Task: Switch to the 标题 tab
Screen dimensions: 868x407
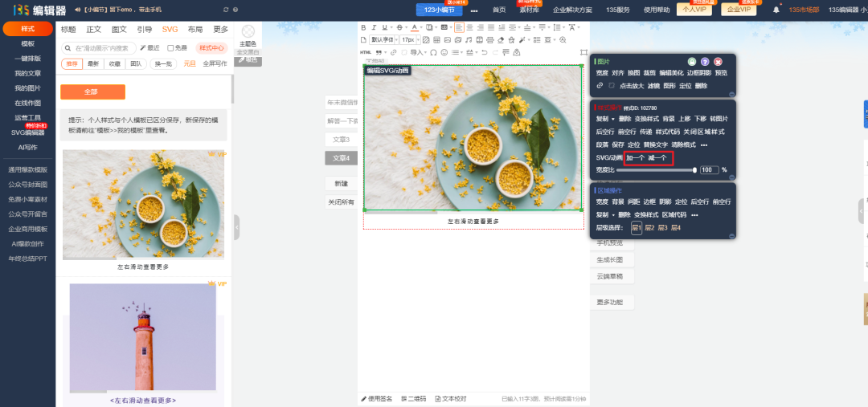Action: tap(68, 30)
